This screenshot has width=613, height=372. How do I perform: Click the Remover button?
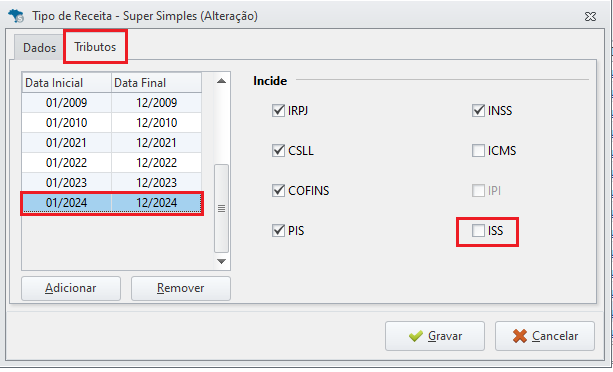click(181, 288)
